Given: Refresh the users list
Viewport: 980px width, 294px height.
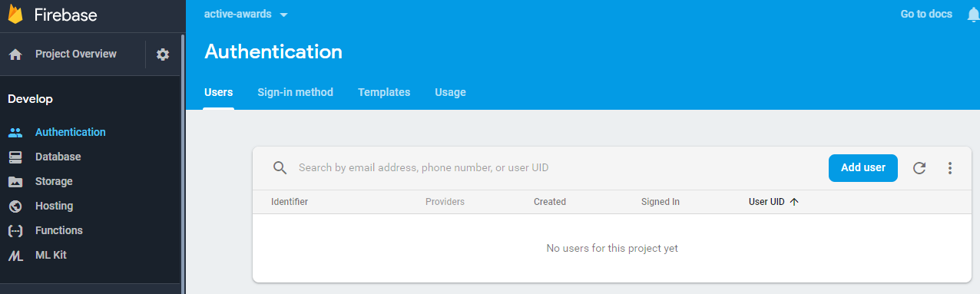Looking at the screenshot, I should click(x=919, y=168).
